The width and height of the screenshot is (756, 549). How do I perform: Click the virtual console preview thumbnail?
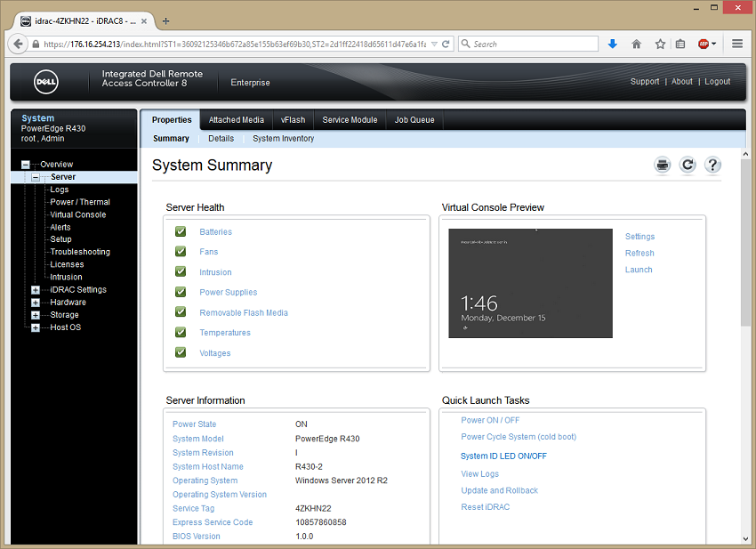click(x=530, y=283)
